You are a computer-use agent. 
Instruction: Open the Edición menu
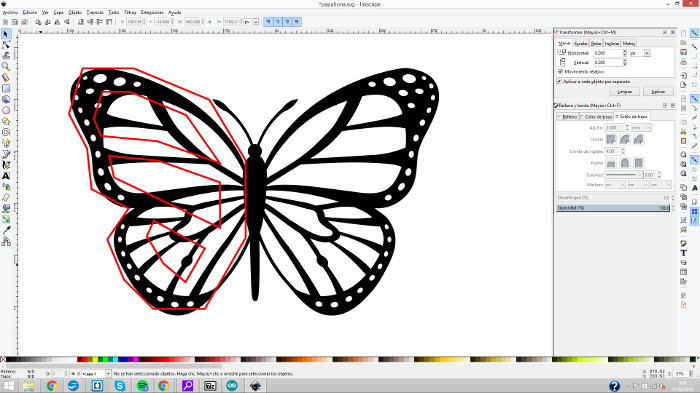[30, 13]
